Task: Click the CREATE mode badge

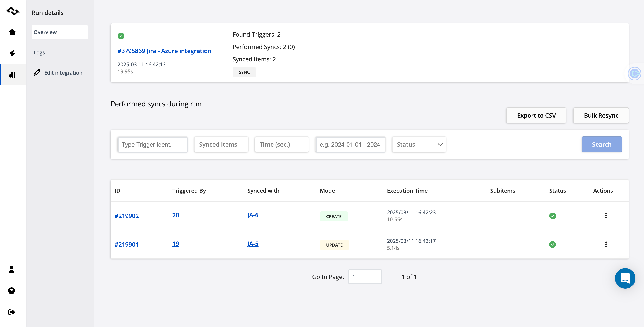Action: point(334,216)
